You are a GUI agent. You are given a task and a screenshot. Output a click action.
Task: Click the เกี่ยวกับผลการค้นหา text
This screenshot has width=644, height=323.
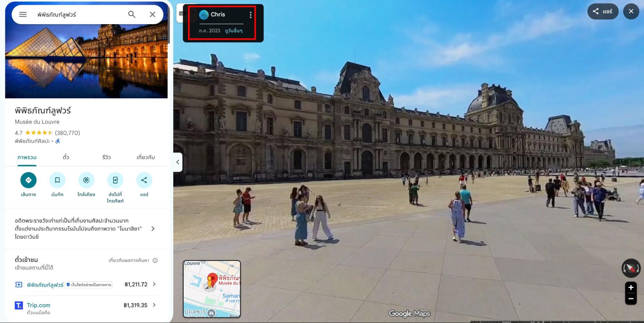[x=129, y=260]
